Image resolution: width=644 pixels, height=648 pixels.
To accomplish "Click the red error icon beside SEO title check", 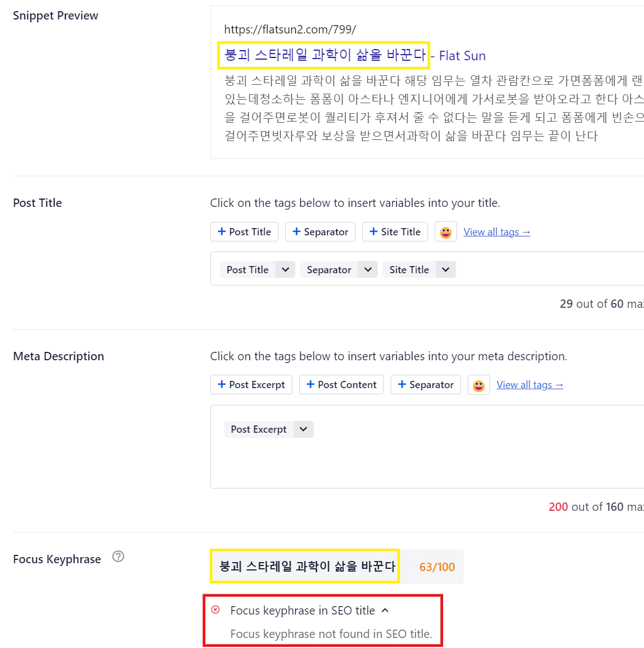I will tap(215, 610).
